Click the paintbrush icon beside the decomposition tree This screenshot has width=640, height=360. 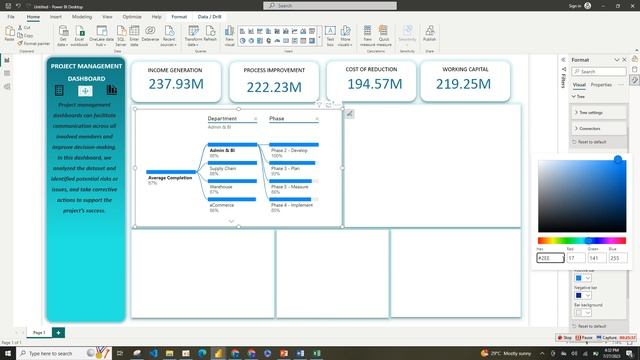(350, 114)
